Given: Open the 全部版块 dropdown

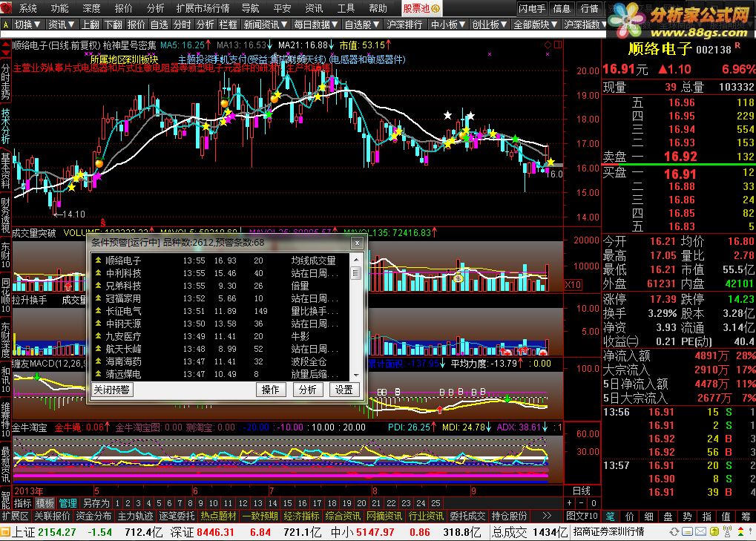Looking at the screenshot, I should [x=535, y=24].
